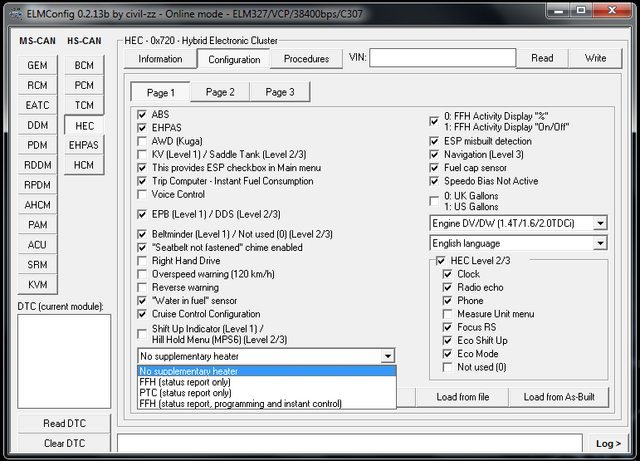Image resolution: width=640 pixels, height=461 pixels.
Task: Open the BCM module on HS-CAN
Action: (x=84, y=65)
